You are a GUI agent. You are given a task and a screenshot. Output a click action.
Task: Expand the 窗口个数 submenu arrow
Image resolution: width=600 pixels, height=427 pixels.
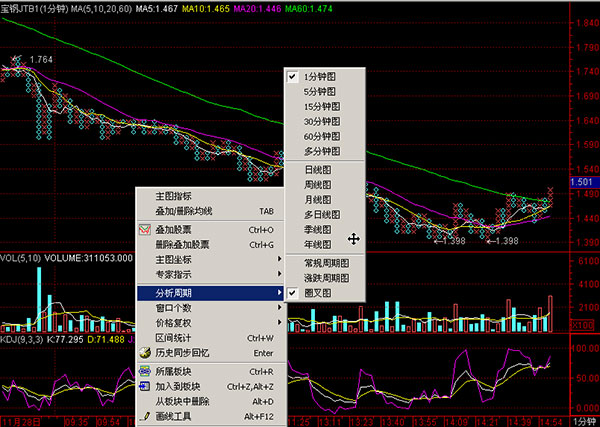pos(279,308)
